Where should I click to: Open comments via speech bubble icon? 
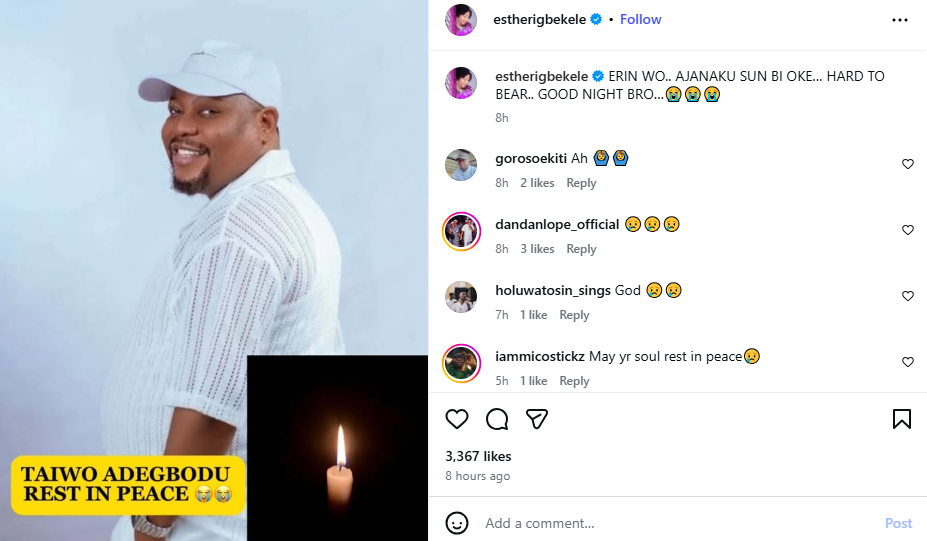pyautogui.click(x=497, y=419)
